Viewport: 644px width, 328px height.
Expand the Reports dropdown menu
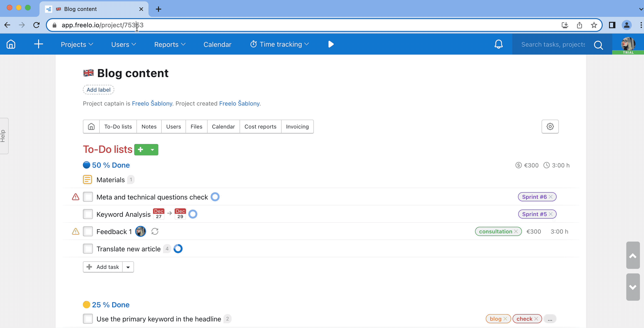pyautogui.click(x=169, y=44)
